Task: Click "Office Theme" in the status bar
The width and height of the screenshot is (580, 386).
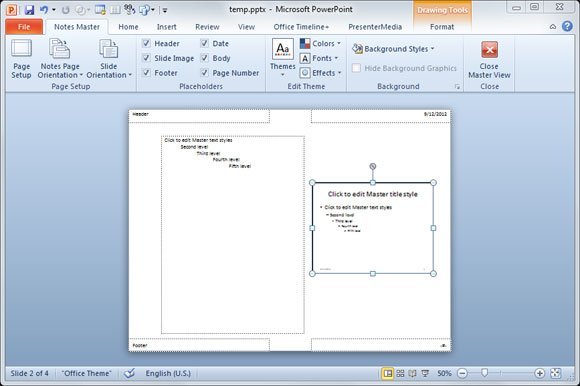Action: 86,373
